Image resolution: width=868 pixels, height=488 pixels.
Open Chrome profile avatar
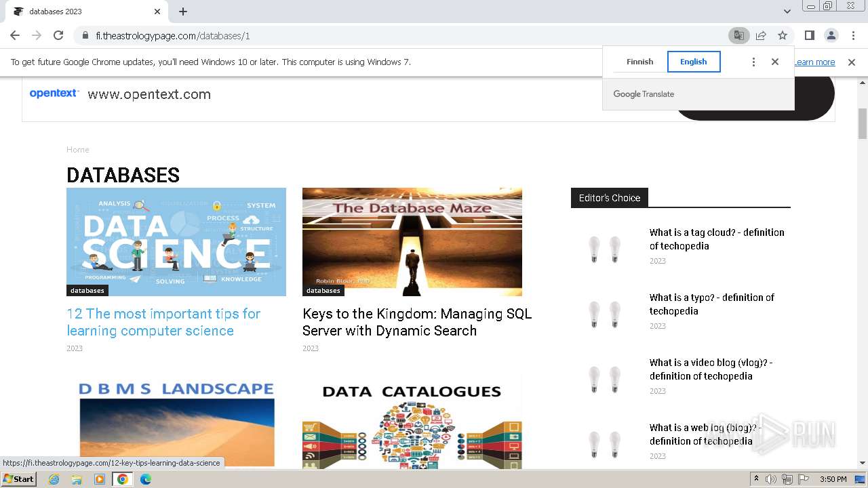pos(831,35)
